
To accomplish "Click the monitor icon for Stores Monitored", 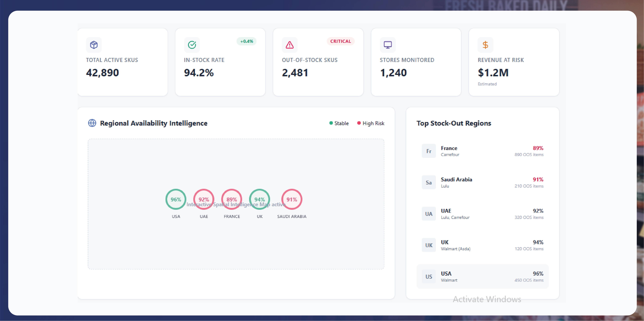I will point(388,45).
